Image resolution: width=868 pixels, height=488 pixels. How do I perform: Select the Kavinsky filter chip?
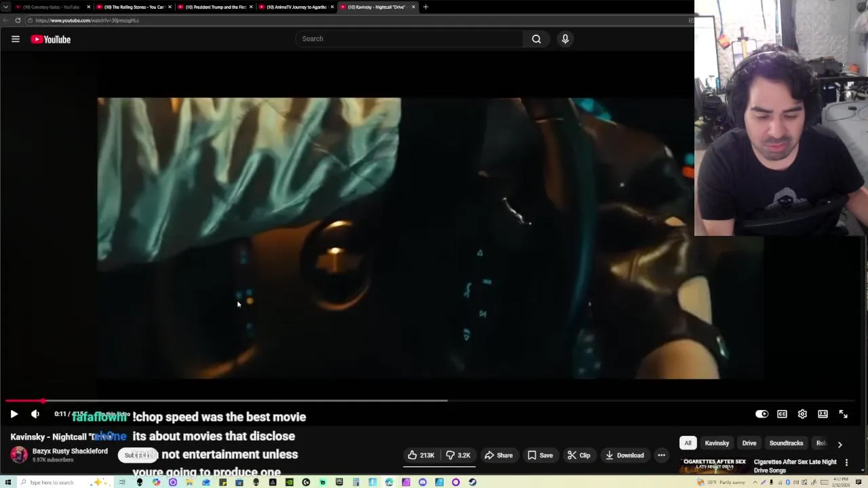pos(717,443)
